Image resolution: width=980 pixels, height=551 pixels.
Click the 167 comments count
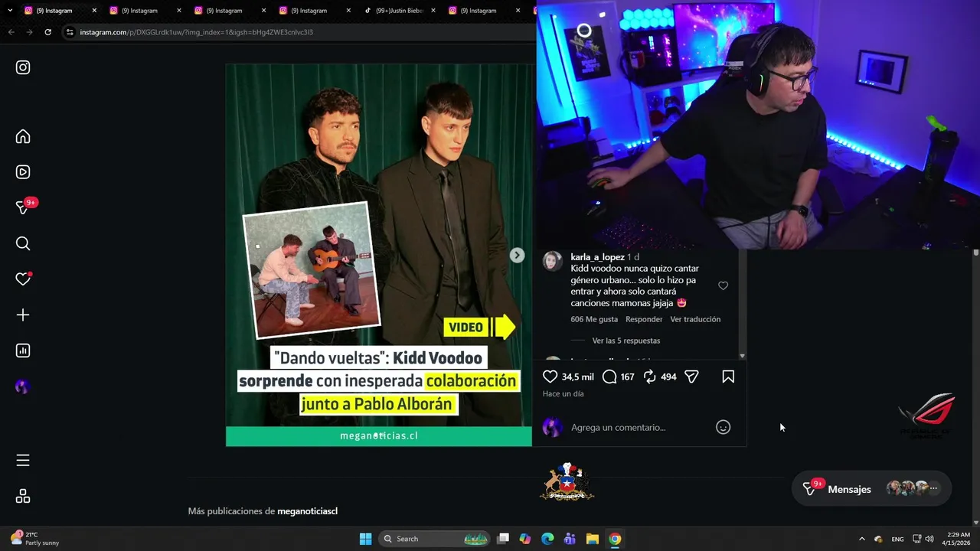[x=627, y=377]
